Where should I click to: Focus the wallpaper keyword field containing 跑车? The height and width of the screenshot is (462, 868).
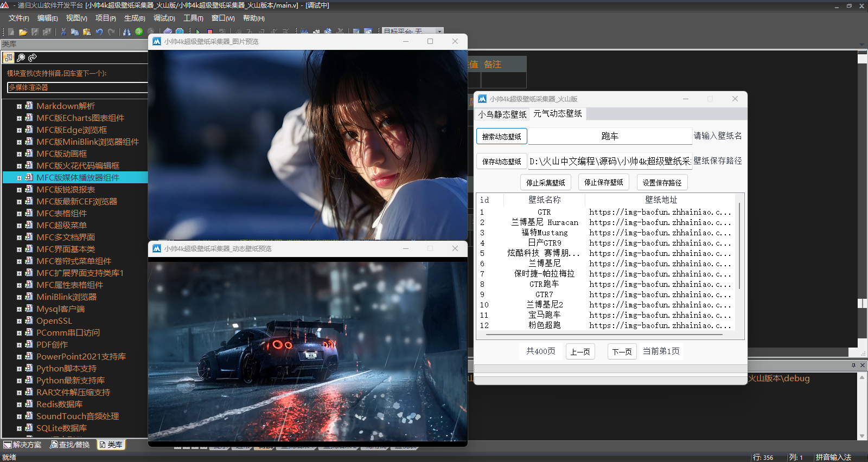point(610,136)
